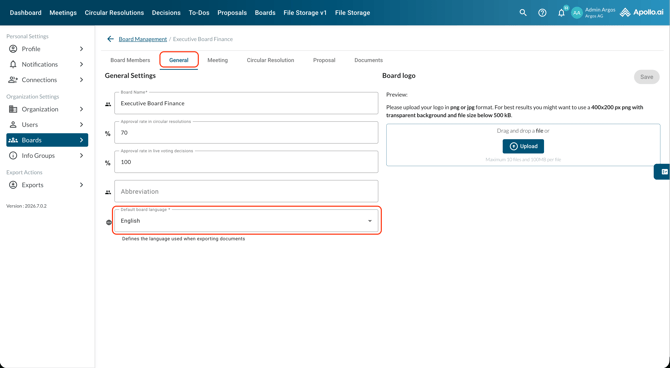The width and height of the screenshot is (670, 368).
Task: Open the help question mark icon
Action: click(x=542, y=13)
